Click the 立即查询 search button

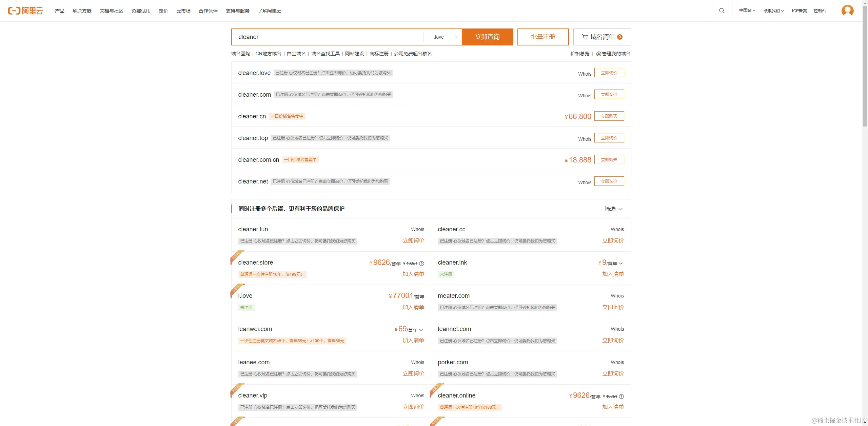pyautogui.click(x=487, y=37)
